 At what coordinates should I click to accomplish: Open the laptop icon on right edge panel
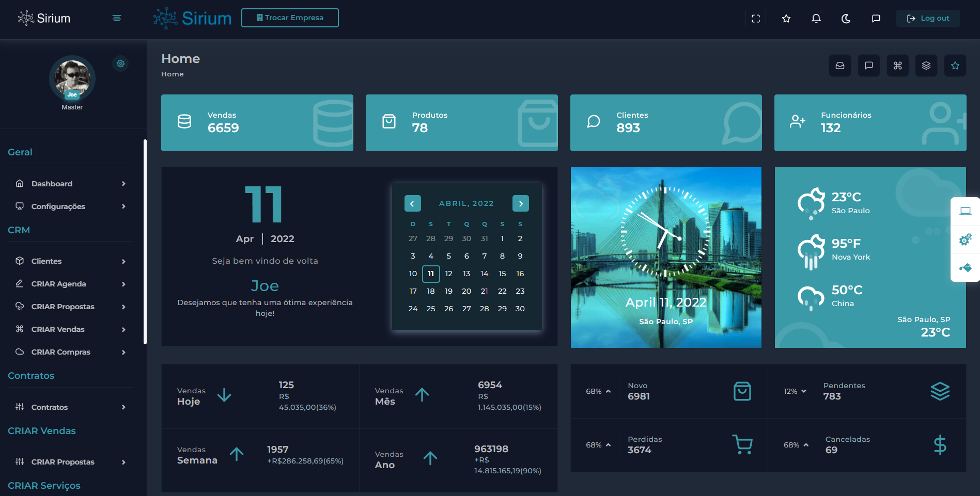click(965, 211)
